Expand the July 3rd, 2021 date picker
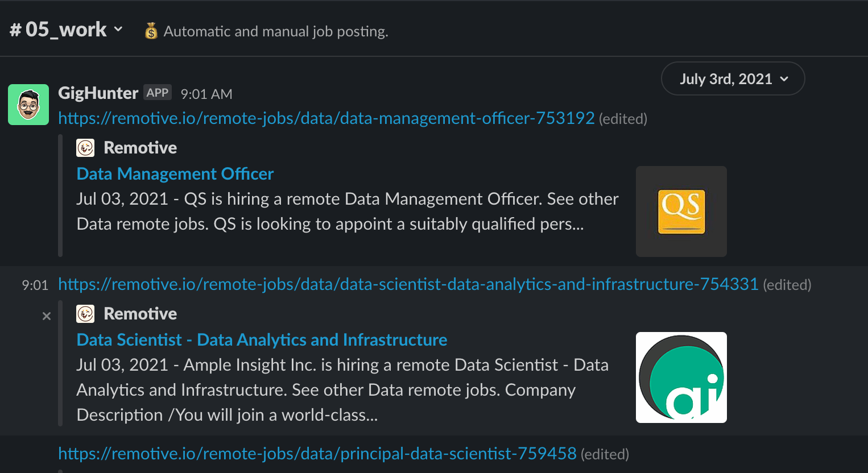 coord(733,79)
